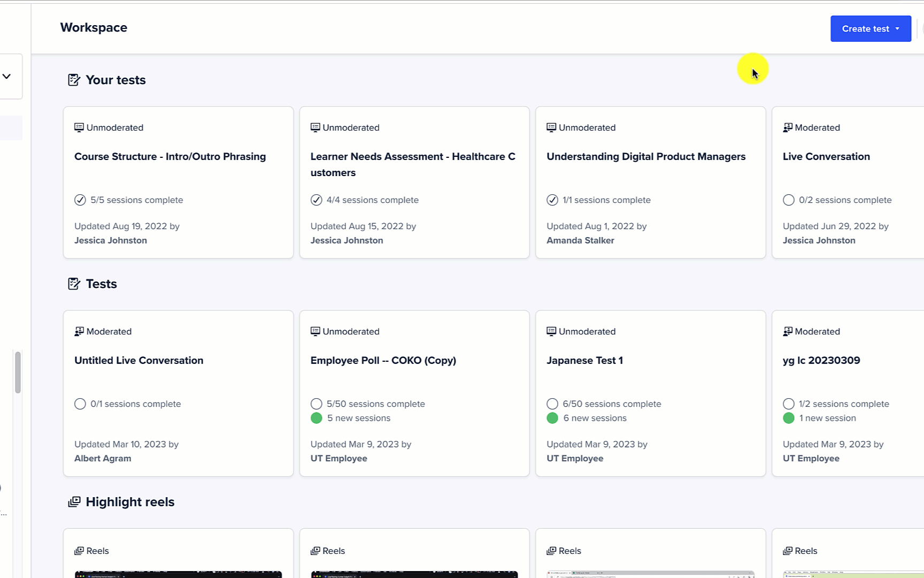
Task: Click the "Tests" section header icon
Action: point(74,284)
